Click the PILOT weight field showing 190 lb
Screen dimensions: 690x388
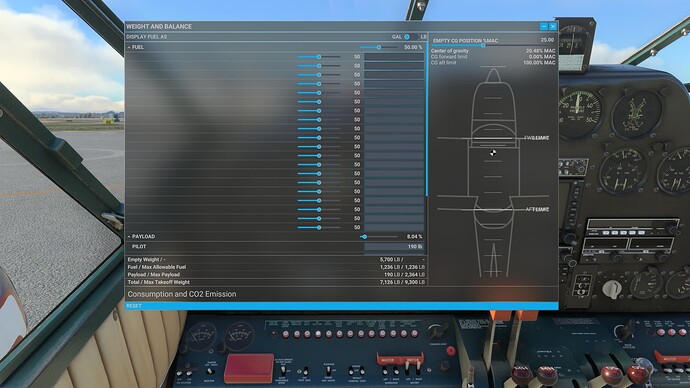click(394, 247)
